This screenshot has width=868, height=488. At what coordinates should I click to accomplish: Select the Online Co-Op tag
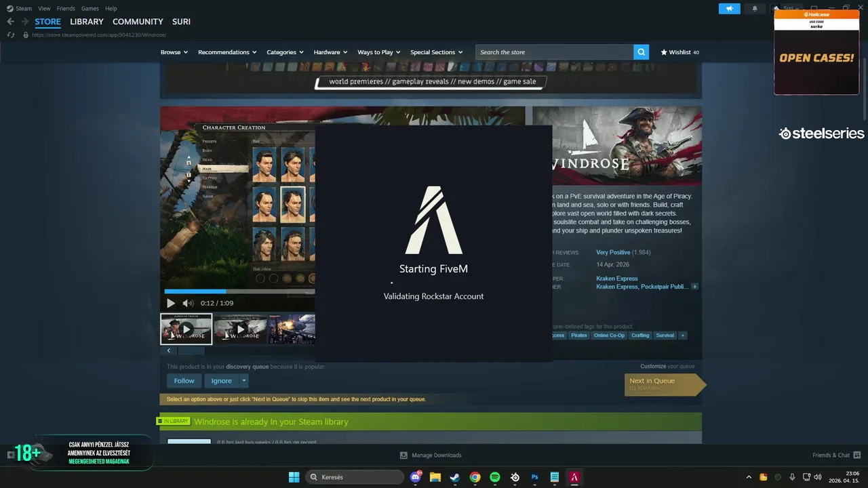click(x=609, y=335)
